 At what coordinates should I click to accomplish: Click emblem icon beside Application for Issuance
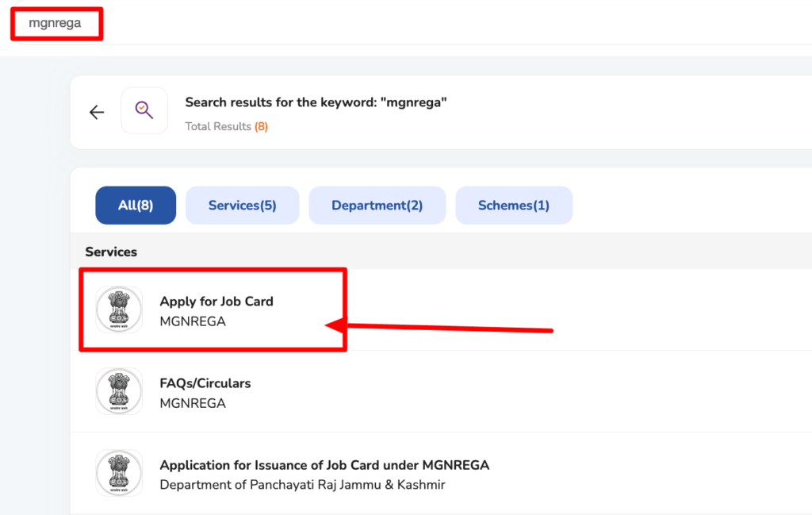click(x=119, y=473)
